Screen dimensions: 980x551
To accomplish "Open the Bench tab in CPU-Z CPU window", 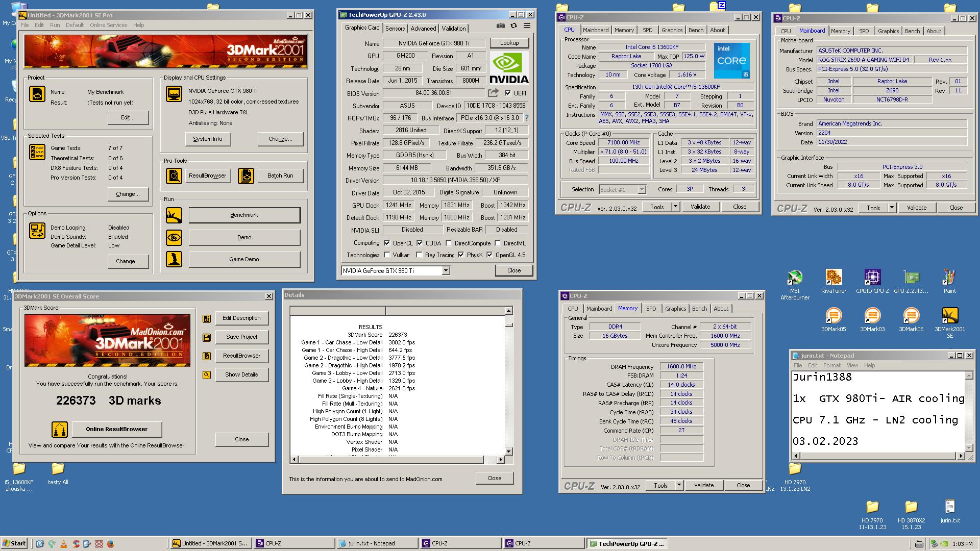I will tap(696, 30).
